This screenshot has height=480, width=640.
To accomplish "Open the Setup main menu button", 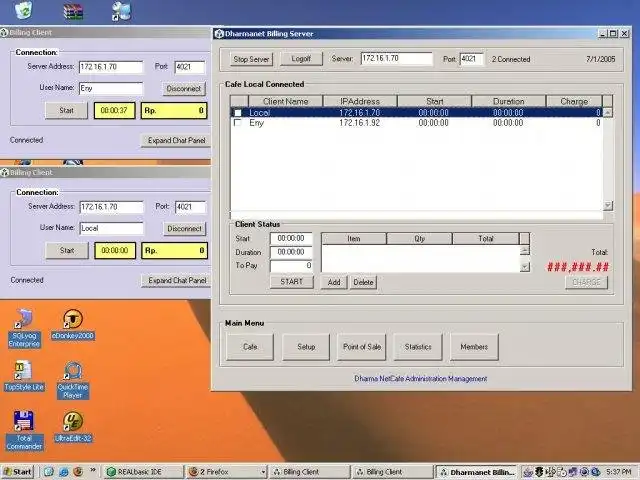I will (x=306, y=347).
